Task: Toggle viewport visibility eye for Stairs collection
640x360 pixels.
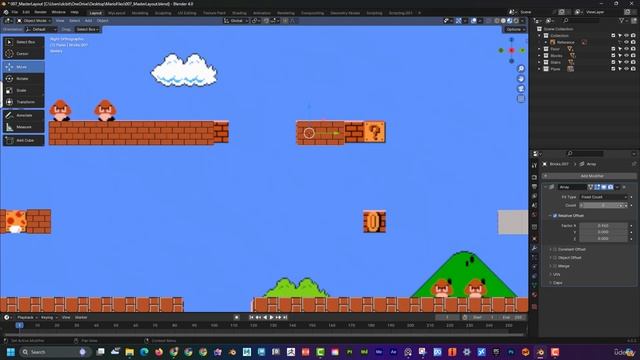Action: coord(627,62)
